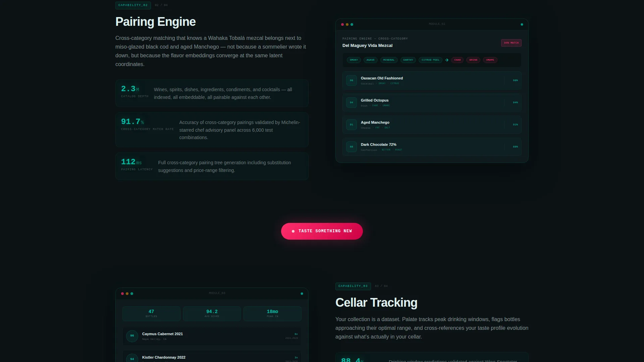Open the Kistler Chardonnay 2022 cellar entry
This screenshot has height=362, width=644.
click(x=212, y=357)
